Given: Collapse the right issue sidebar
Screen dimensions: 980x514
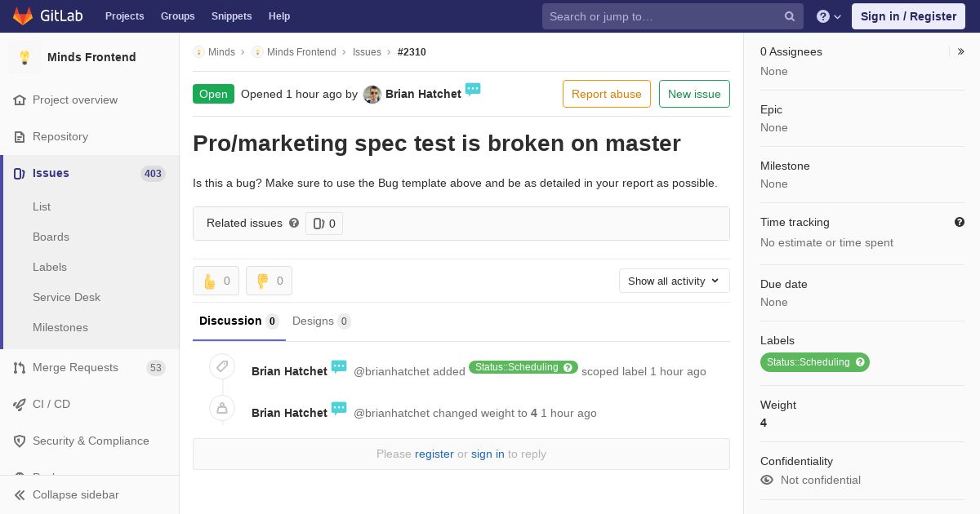Looking at the screenshot, I should (961, 51).
